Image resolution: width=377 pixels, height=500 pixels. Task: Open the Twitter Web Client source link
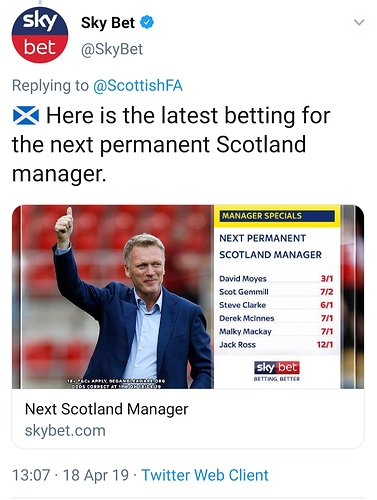coord(205,475)
